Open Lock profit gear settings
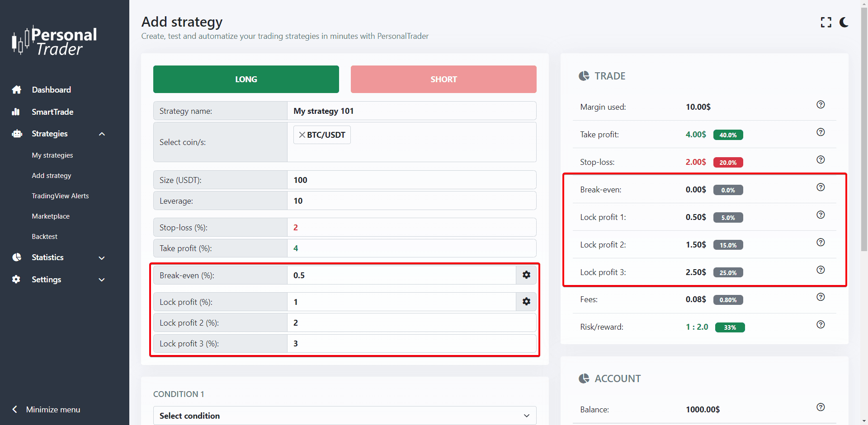This screenshot has width=868, height=425. (x=526, y=302)
